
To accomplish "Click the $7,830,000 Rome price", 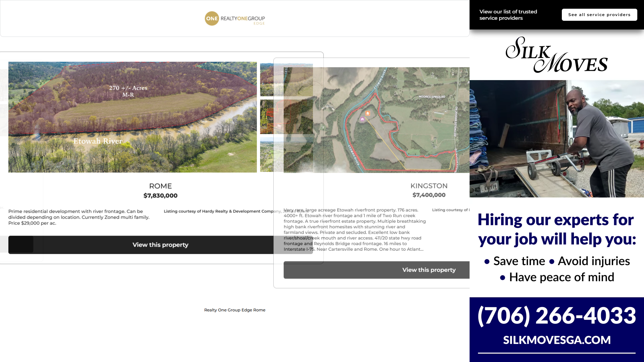I will pyautogui.click(x=160, y=196).
